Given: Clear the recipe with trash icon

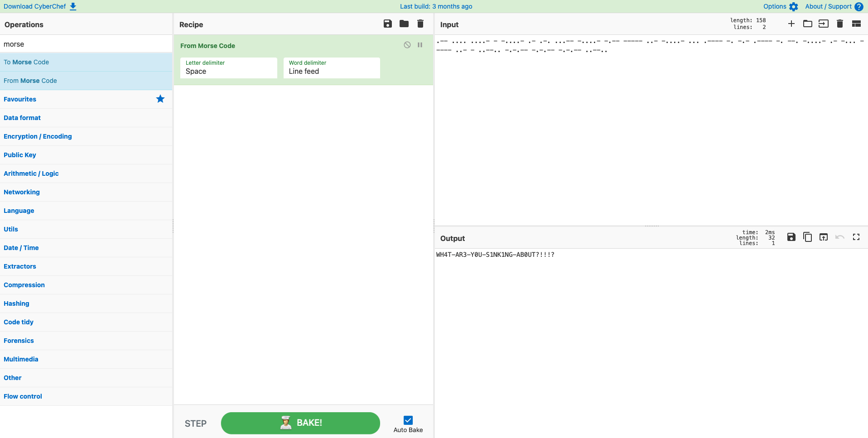Looking at the screenshot, I should click(420, 24).
